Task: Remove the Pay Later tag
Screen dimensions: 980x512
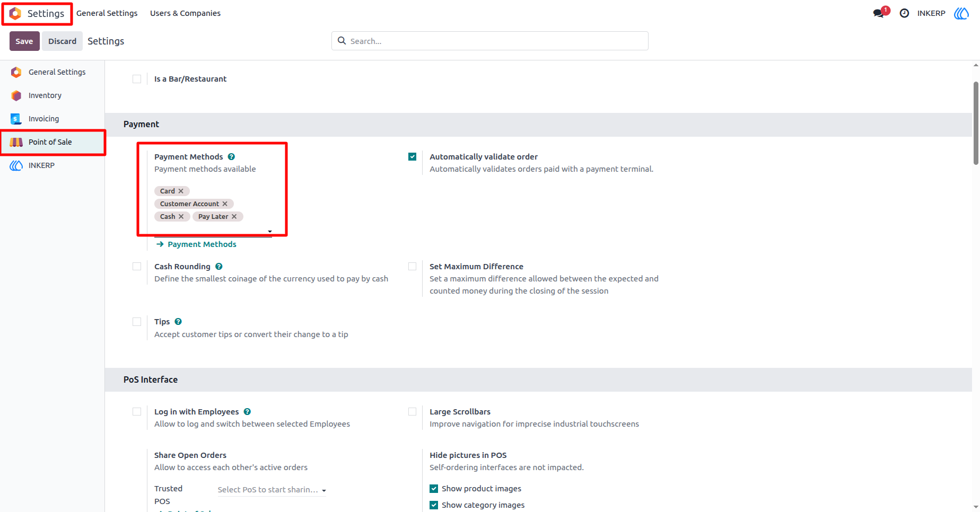Action: click(234, 216)
